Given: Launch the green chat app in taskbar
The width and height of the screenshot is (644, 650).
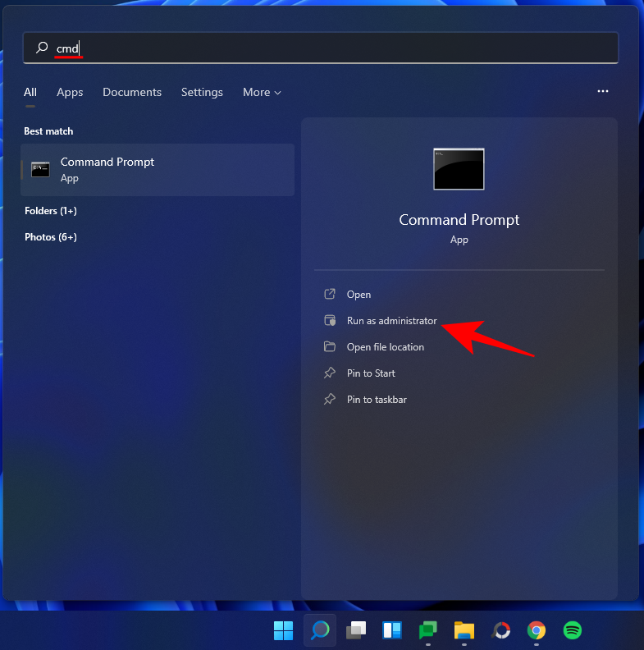Looking at the screenshot, I should (428, 630).
